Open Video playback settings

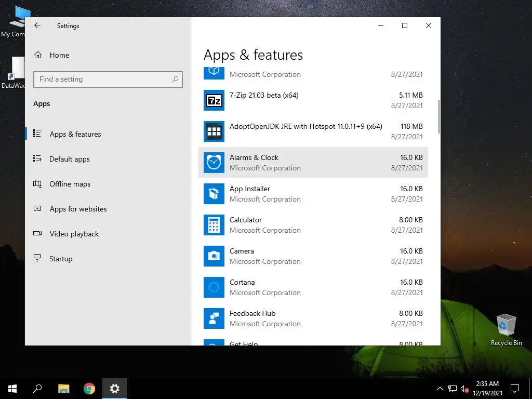[108, 234]
